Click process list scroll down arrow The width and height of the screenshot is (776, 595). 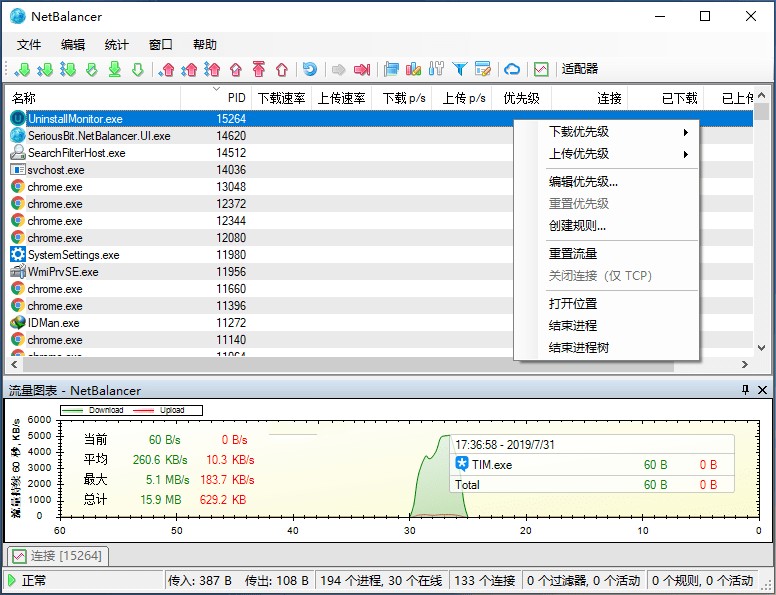[x=762, y=348]
